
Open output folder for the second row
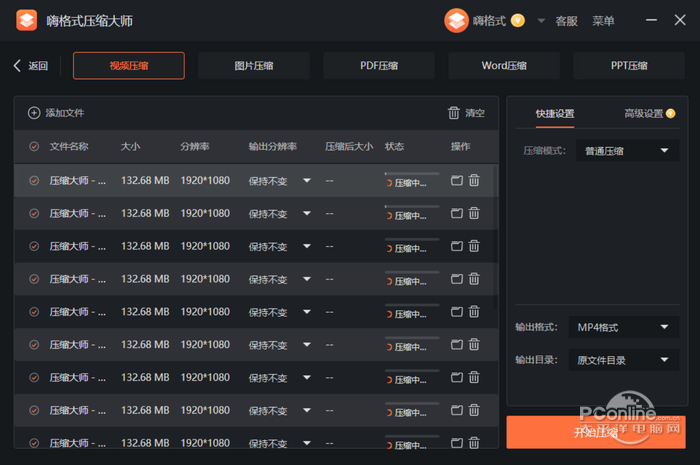point(457,213)
